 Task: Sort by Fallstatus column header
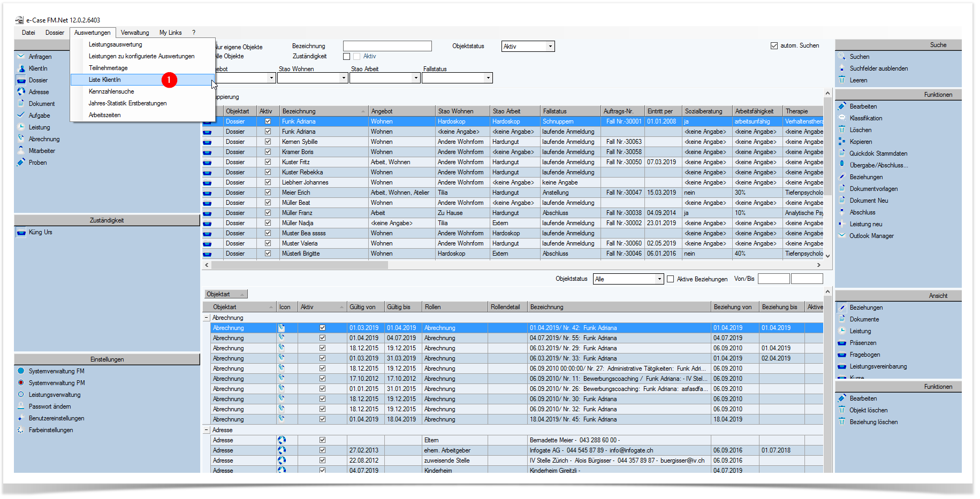click(x=570, y=111)
